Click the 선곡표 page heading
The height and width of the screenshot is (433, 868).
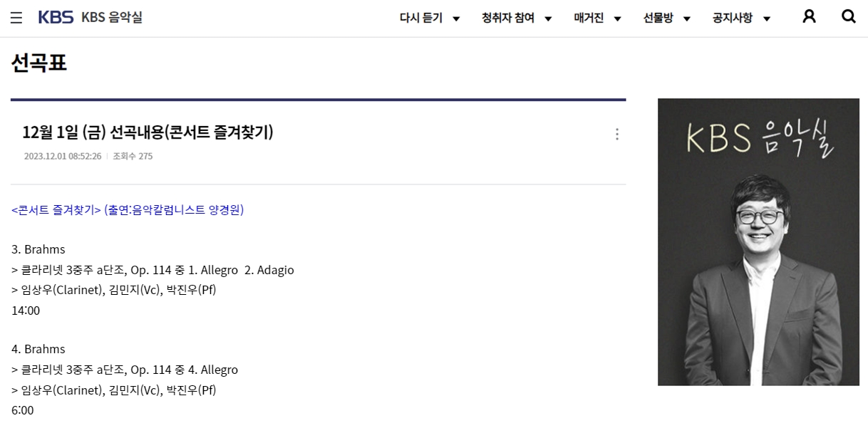39,63
